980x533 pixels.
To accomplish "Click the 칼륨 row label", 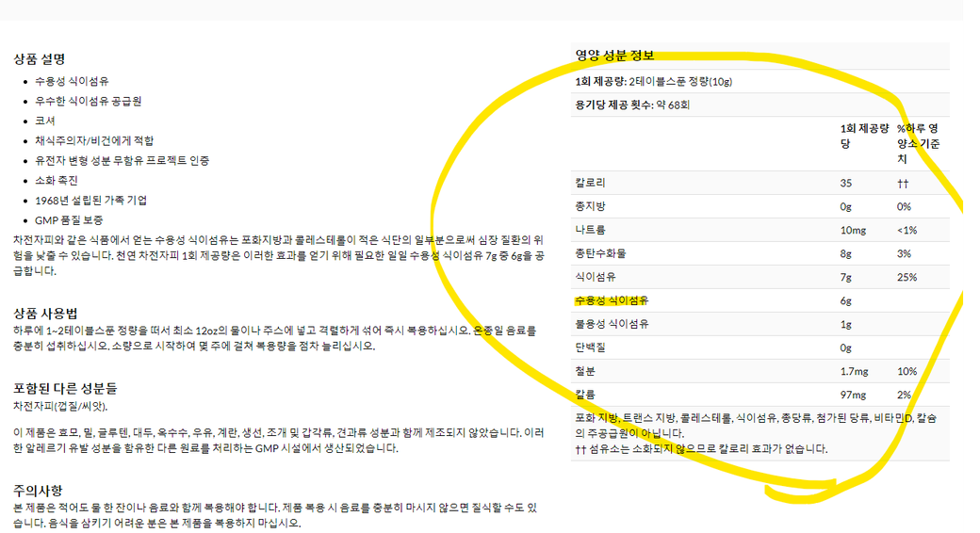I will [x=585, y=395].
